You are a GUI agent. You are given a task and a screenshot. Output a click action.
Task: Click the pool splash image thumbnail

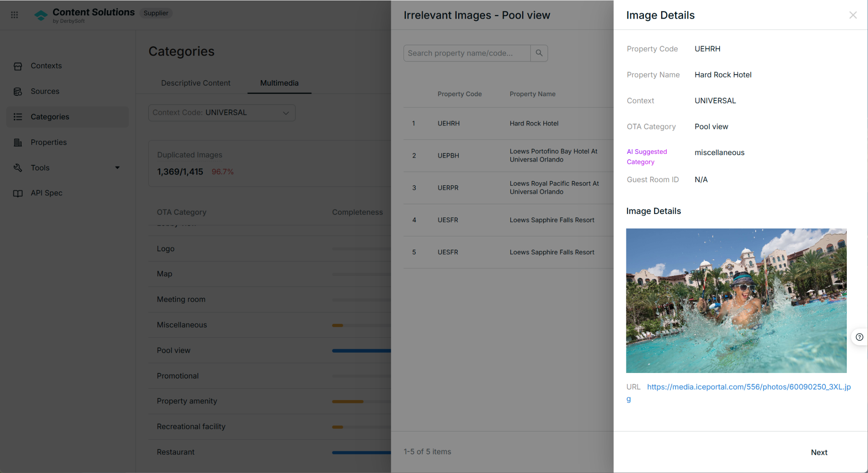736,300
